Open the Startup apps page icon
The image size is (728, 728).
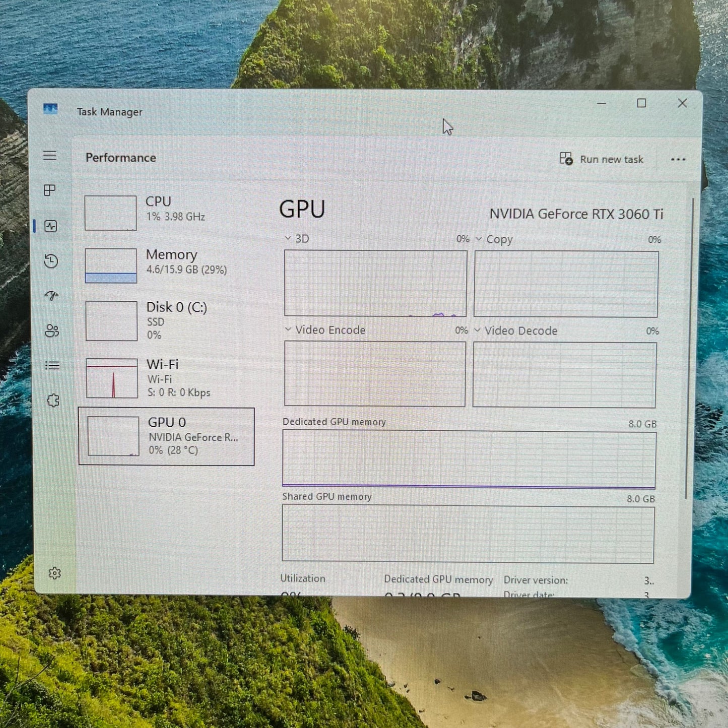[x=51, y=296]
